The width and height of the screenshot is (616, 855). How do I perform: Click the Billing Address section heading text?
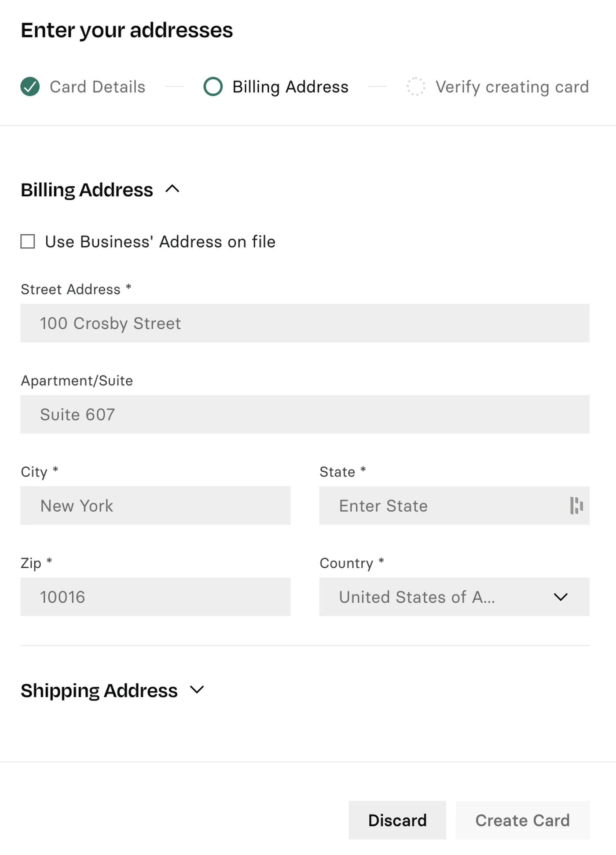pyautogui.click(x=87, y=190)
